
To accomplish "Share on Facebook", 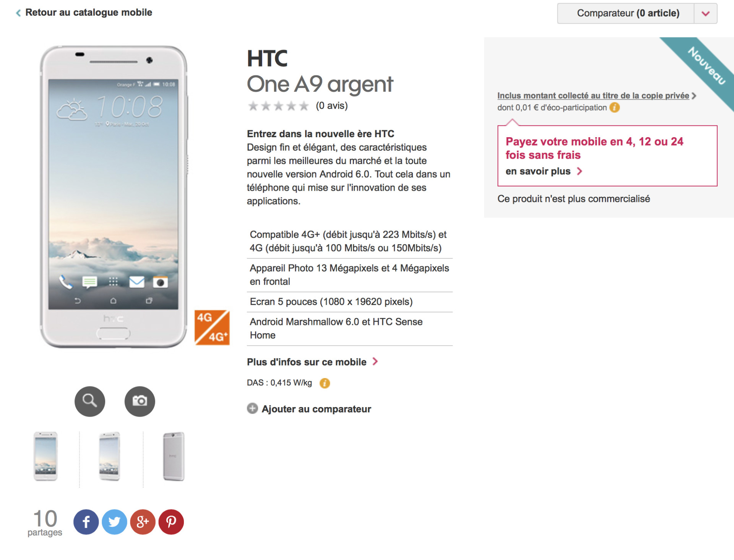I will (86, 522).
